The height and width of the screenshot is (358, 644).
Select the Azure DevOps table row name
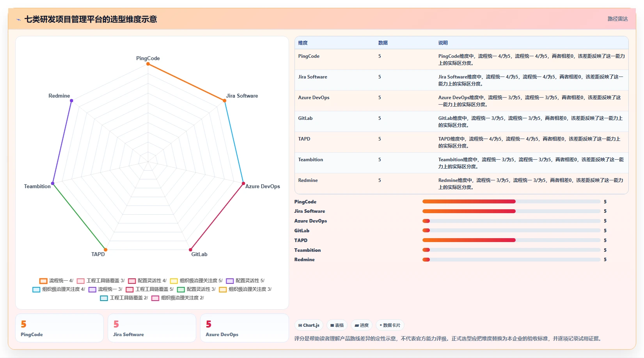point(314,98)
